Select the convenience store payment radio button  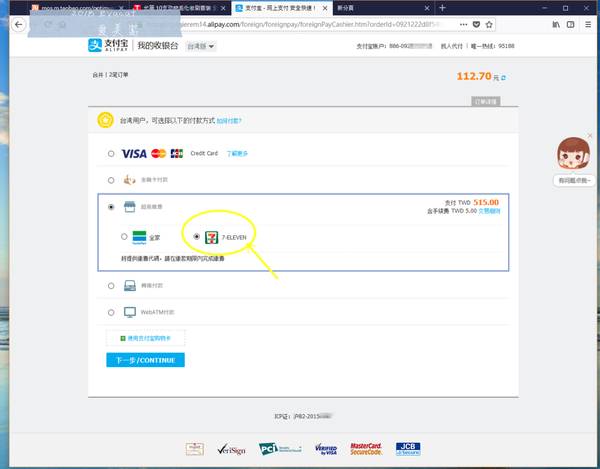(x=111, y=207)
